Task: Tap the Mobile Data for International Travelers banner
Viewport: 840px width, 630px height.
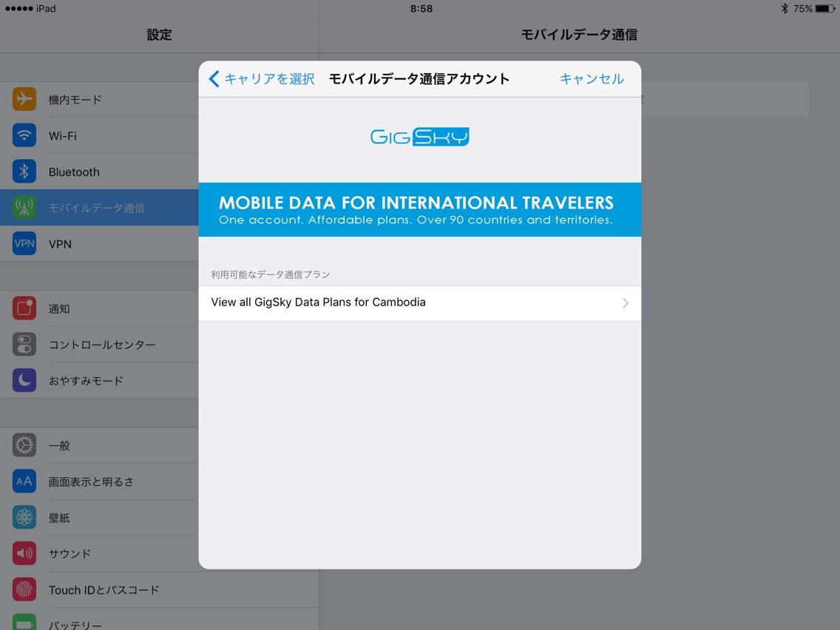Action: (x=419, y=209)
